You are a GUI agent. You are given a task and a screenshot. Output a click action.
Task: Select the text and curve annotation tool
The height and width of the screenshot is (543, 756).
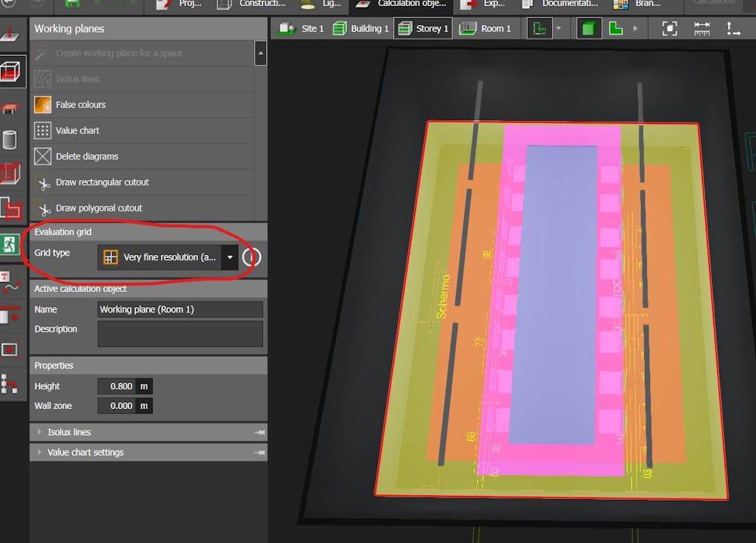[x=10, y=282]
